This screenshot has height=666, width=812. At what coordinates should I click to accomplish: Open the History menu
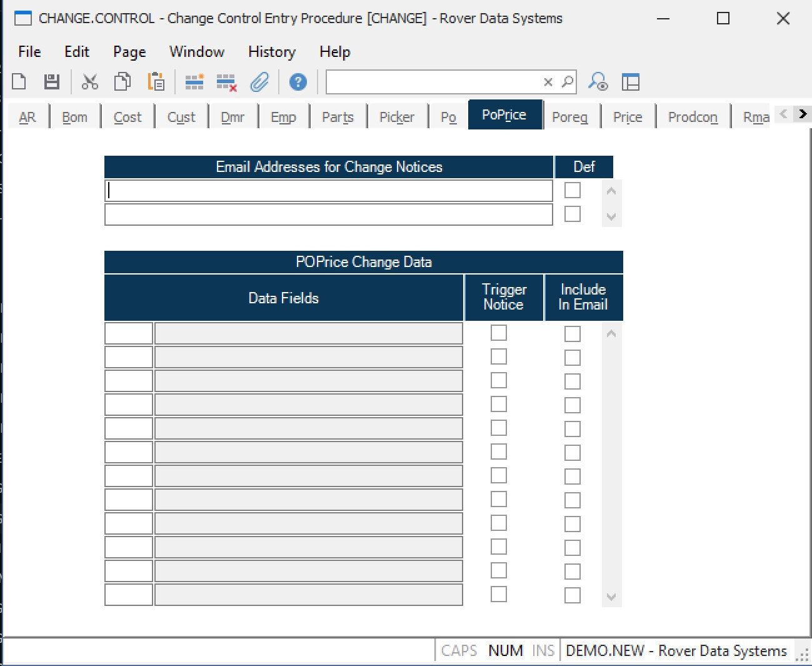pos(271,52)
